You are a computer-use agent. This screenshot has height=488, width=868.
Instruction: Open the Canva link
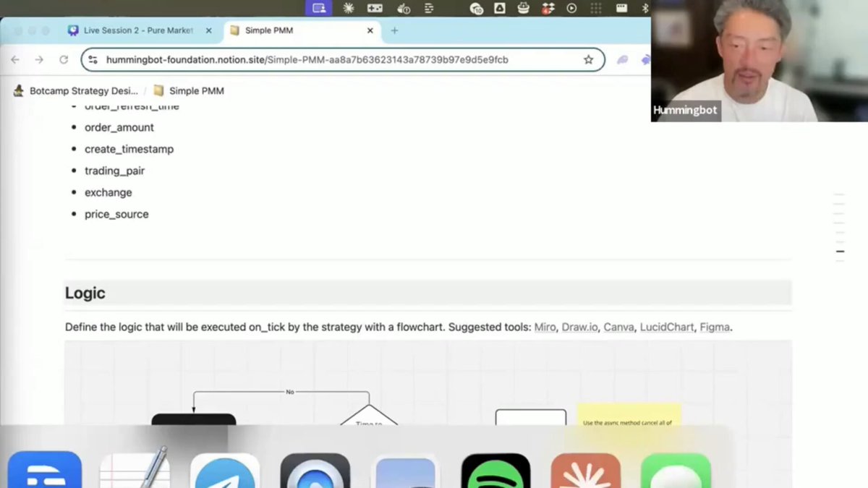tap(618, 327)
